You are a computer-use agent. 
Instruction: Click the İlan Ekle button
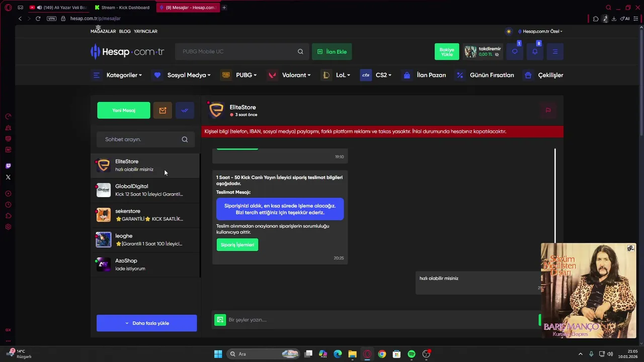(x=332, y=51)
